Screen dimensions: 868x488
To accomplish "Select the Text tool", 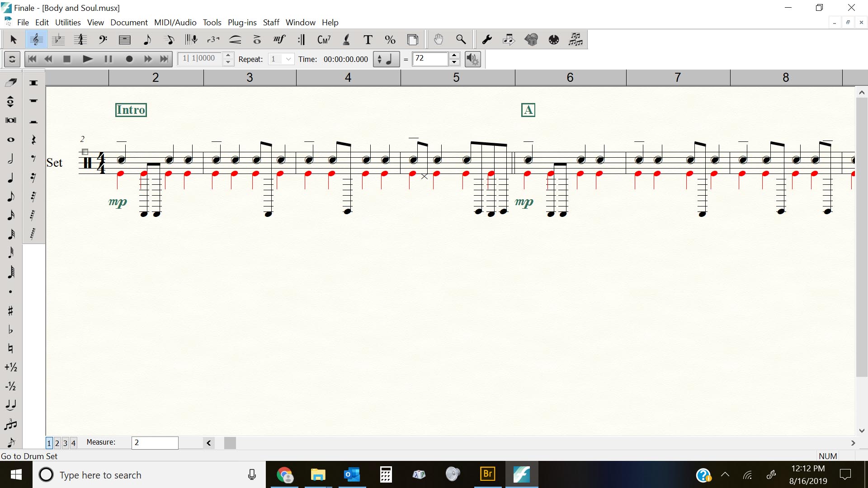I will [x=368, y=40].
